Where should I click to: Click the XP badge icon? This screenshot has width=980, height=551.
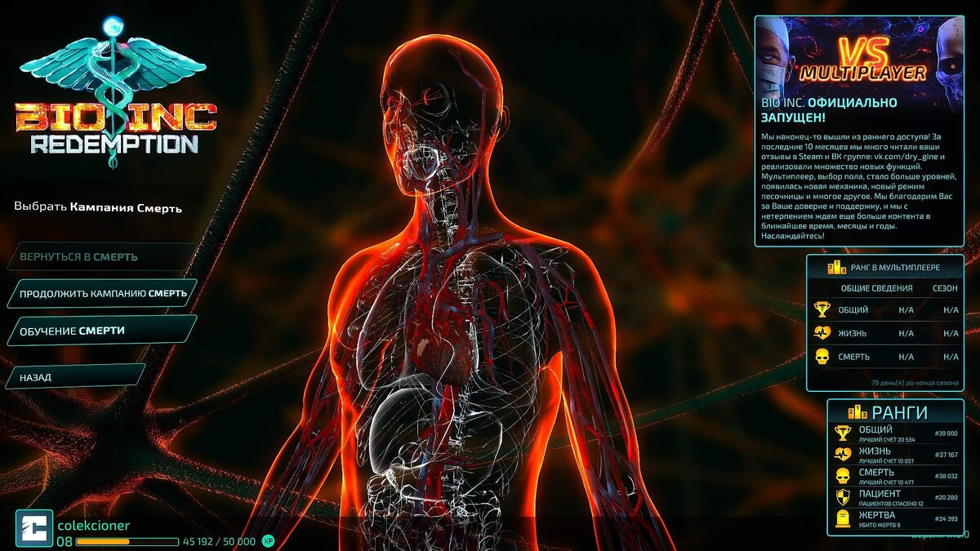(269, 541)
